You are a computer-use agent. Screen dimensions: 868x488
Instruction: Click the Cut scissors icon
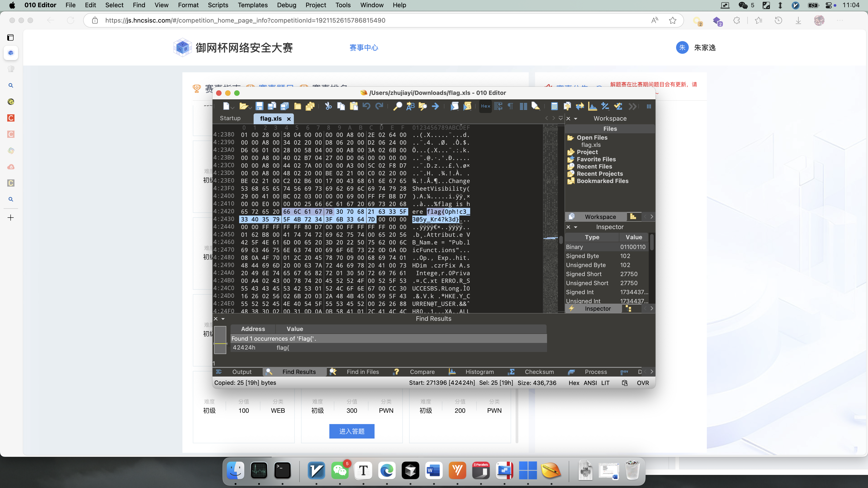(328, 106)
